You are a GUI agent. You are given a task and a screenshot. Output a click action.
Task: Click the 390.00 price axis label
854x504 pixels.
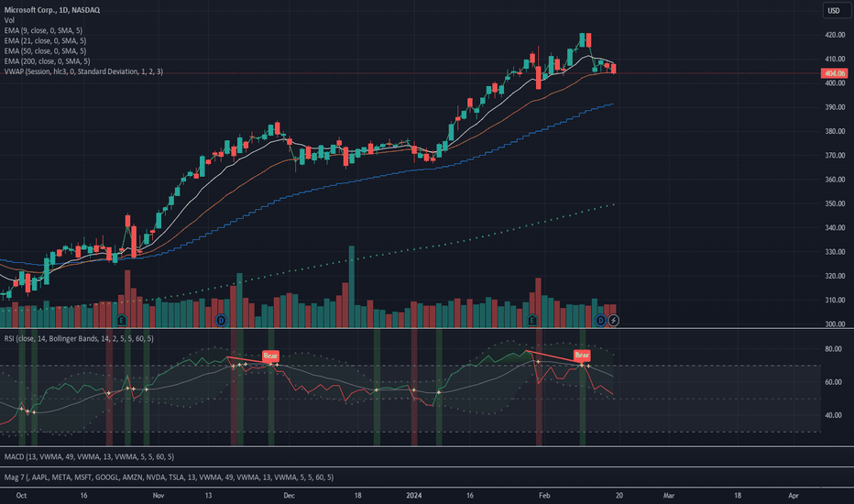(x=835, y=107)
